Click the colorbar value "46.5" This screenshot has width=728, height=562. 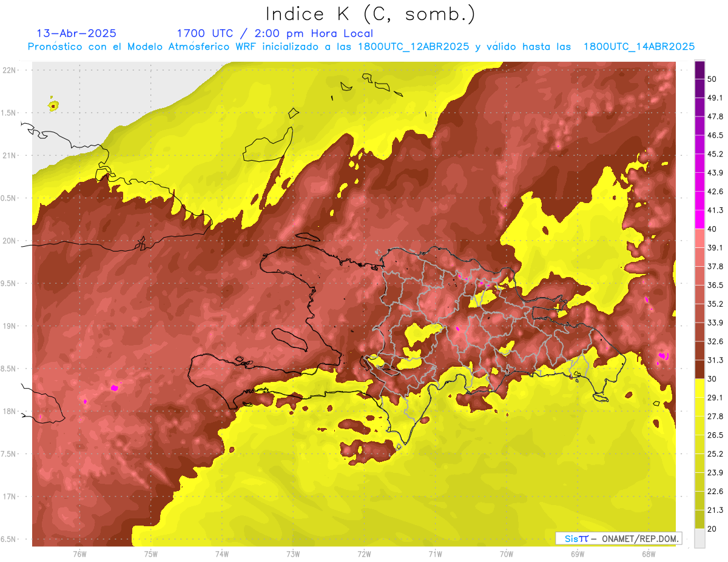[715, 135]
